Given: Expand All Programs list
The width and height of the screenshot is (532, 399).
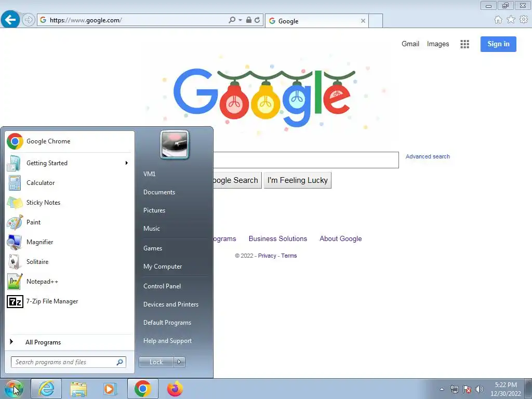Looking at the screenshot, I should [x=70, y=342].
